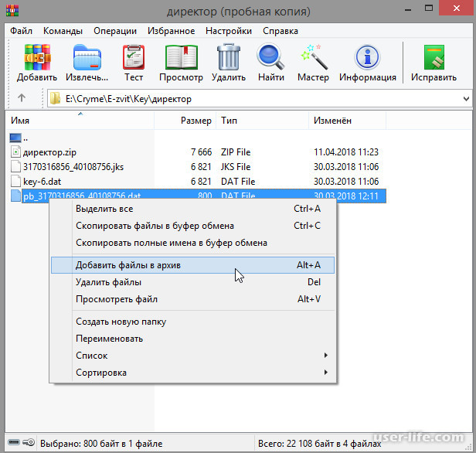
Task: Choose Скопировать полные имена в буфер обмена
Action: click(x=192, y=243)
